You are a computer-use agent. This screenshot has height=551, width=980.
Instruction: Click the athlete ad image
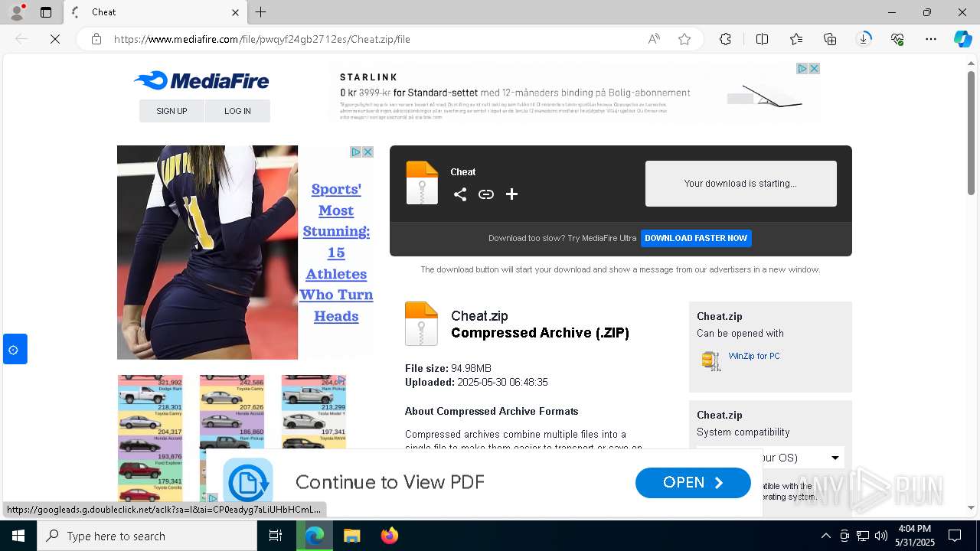207,253
